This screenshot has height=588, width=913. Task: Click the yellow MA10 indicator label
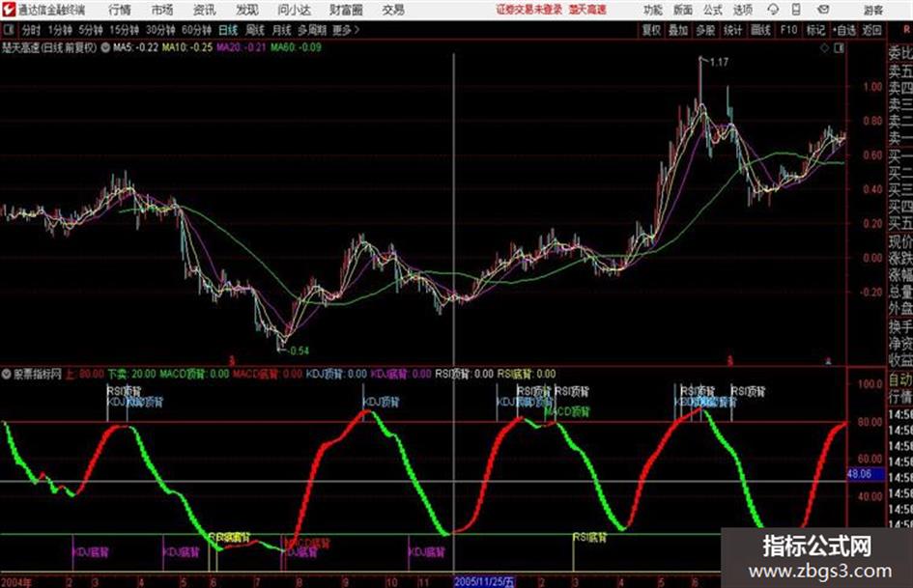coord(186,47)
